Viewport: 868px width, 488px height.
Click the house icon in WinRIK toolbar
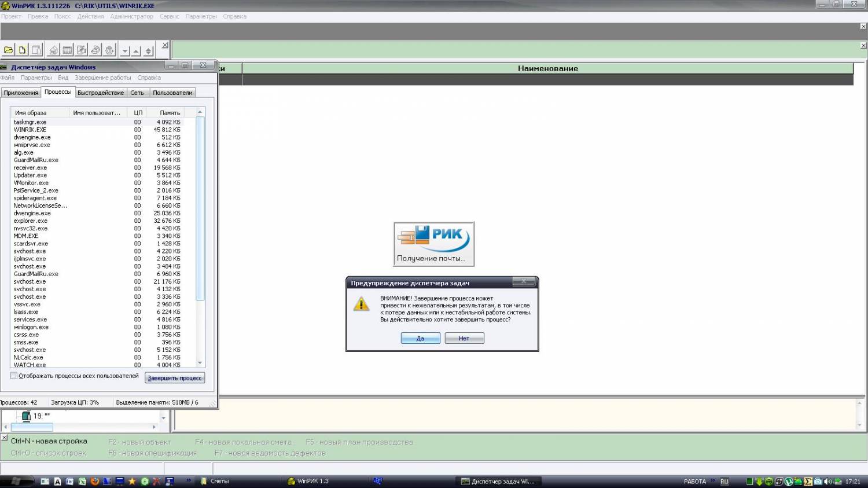coord(53,50)
